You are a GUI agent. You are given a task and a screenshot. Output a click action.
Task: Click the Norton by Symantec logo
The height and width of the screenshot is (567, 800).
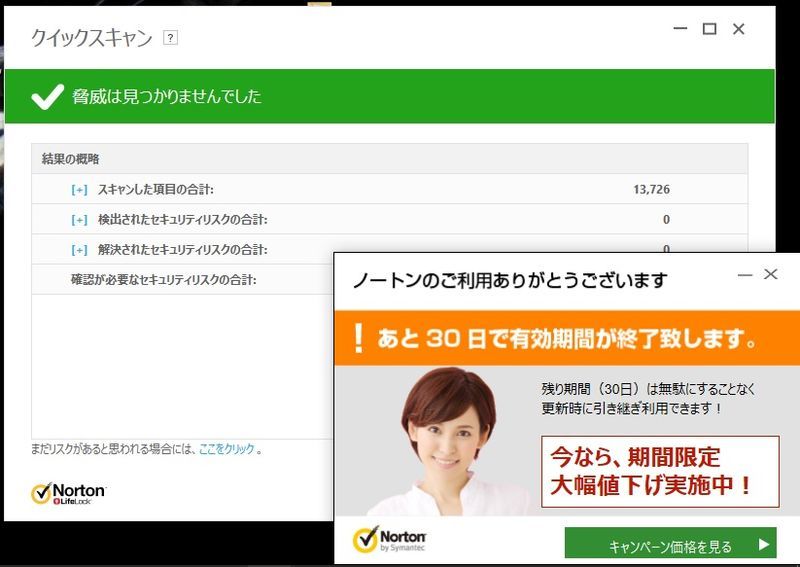click(389, 539)
